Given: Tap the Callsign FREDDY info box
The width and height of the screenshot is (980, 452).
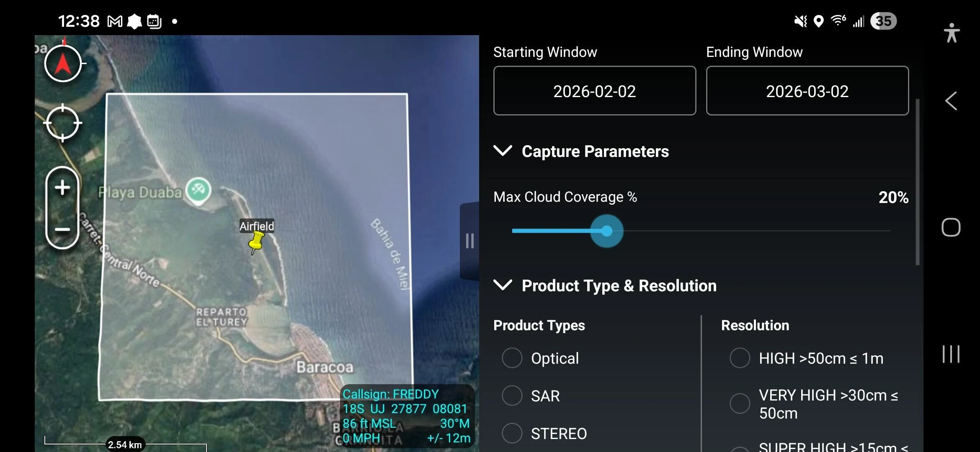Looking at the screenshot, I should click(407, 416).
